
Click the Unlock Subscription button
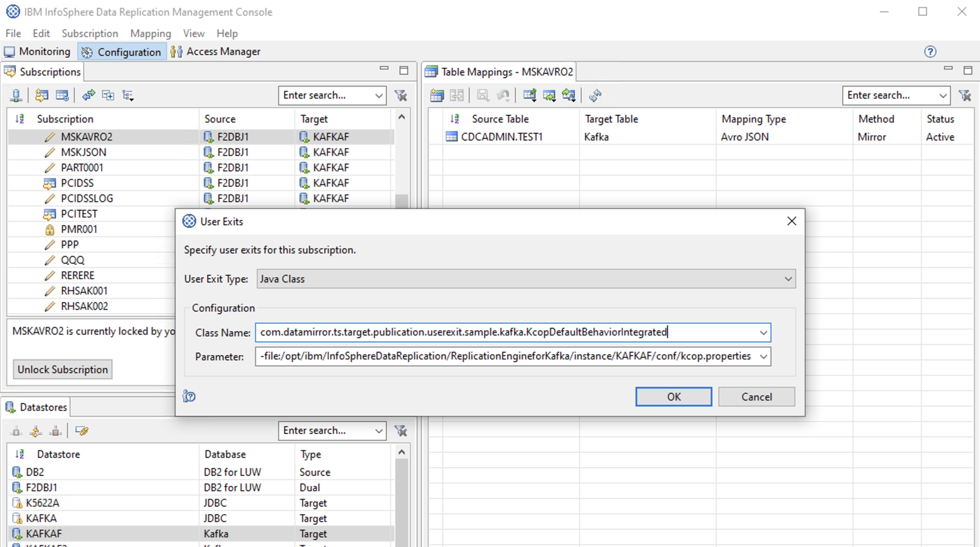(63, 369)
